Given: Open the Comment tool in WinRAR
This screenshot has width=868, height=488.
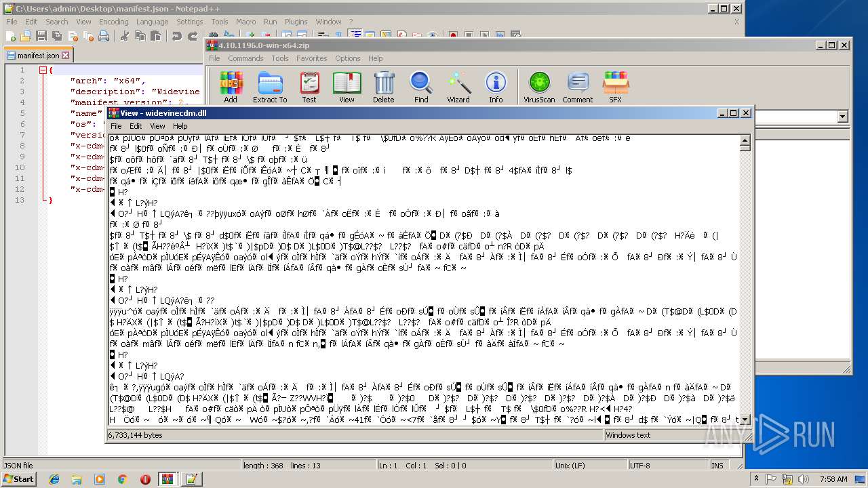Looking at the screenshot, I should pyautogui.click(x=578, y=87).
